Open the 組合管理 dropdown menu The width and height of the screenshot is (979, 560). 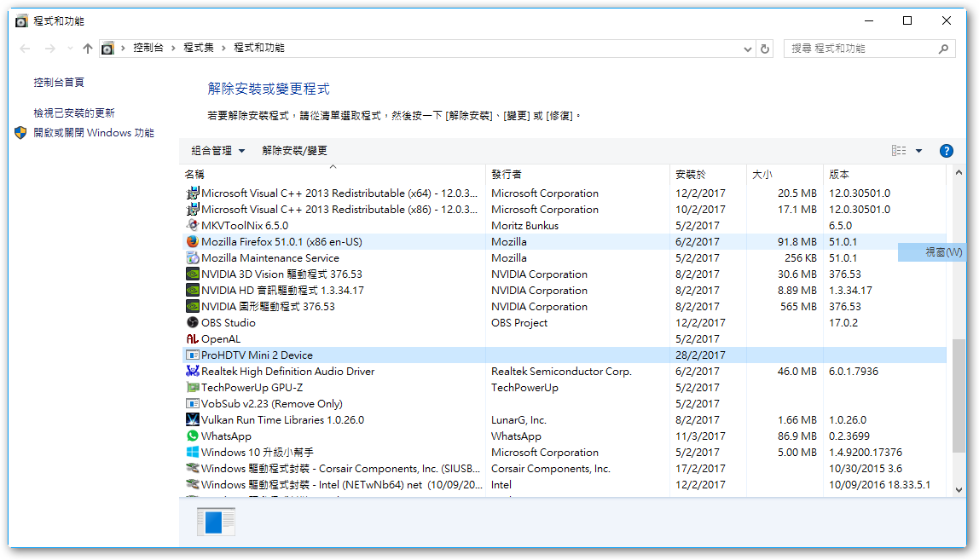[x=218, y=151]
